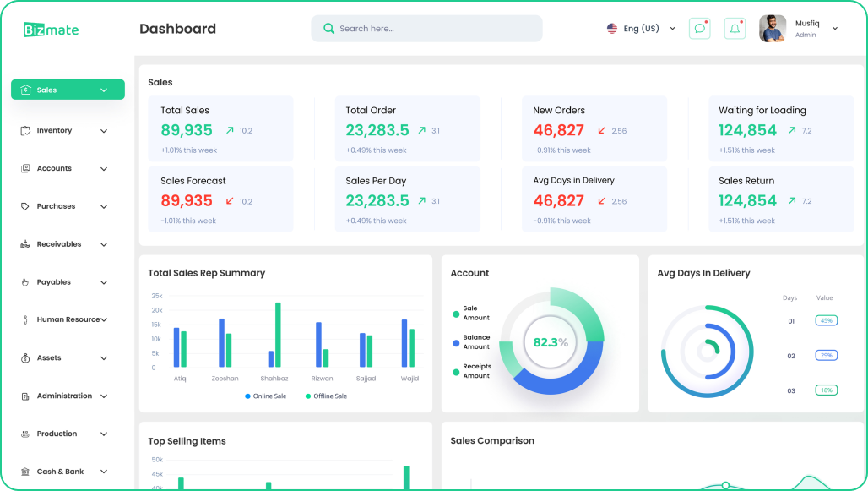Toggle the Online Sale legend item
868x491 pixels.
pos(265,396)
